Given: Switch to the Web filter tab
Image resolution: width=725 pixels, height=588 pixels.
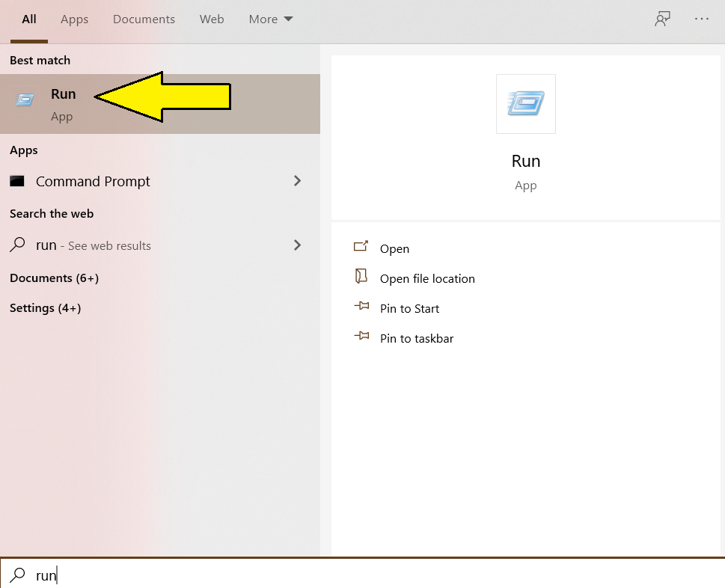Looking at the screenshot, I should [x=212, y=19].
